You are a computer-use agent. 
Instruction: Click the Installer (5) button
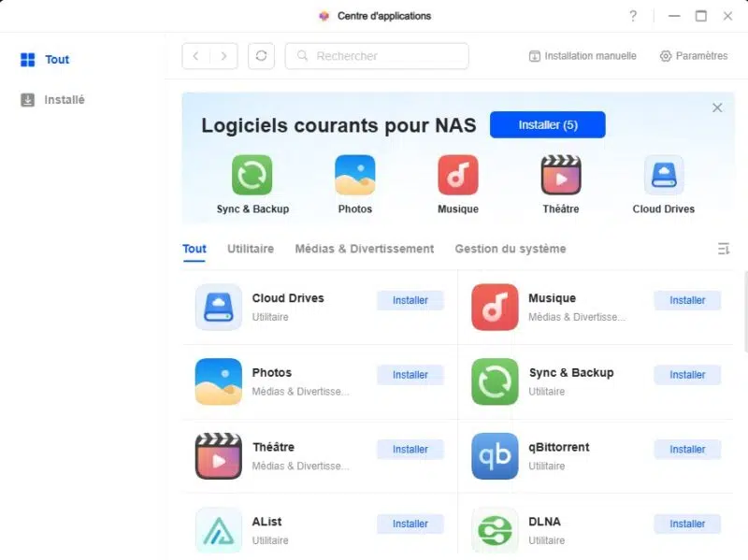point(548,125)
